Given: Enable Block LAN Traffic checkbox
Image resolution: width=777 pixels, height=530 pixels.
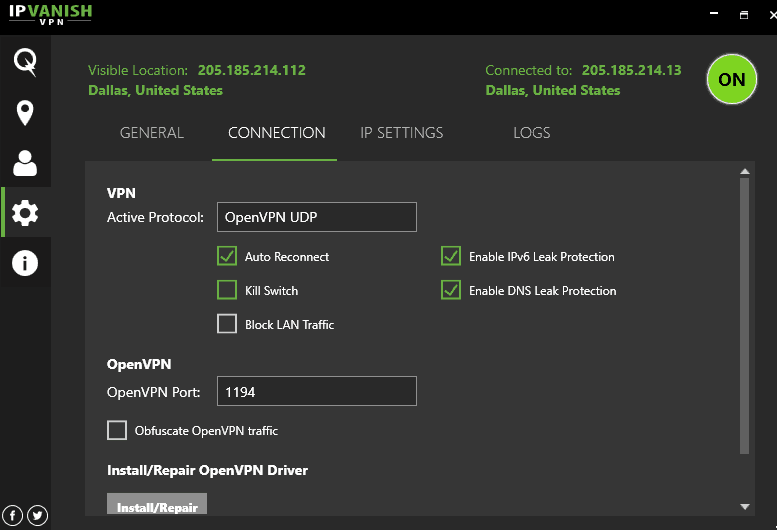Looking at the screenshot, I should (227, 324).
